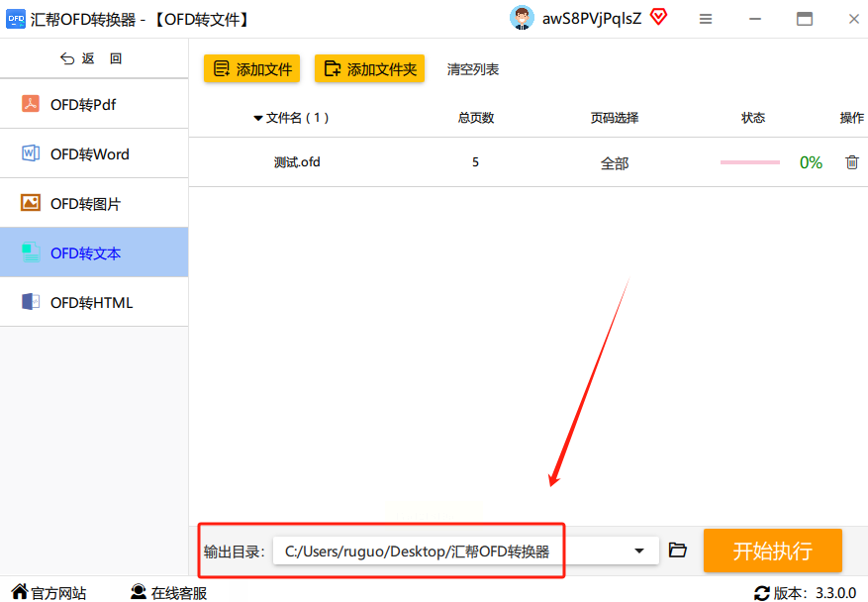This screenshot has height=602, width=868.
Task: Click the trash icon for 测试.ofd
Action: (x=852, y=162)
